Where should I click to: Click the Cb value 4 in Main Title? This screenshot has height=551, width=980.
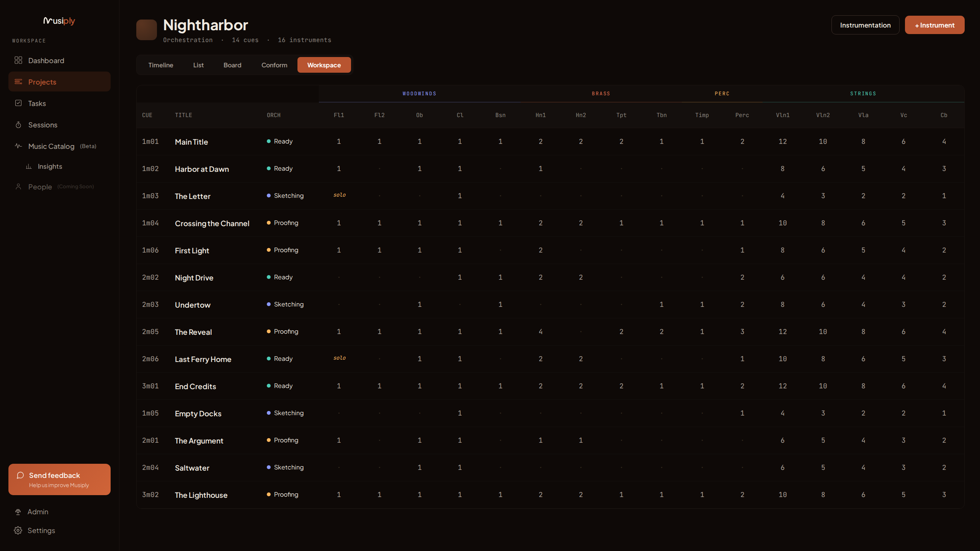pyautogui.click(x=944, y=142)
